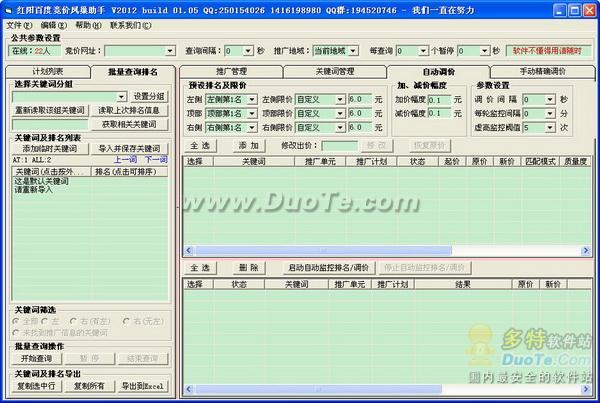Click the 导出到Excel button
600x403 pixels.
pyautogui.click(x=143, y=386)
